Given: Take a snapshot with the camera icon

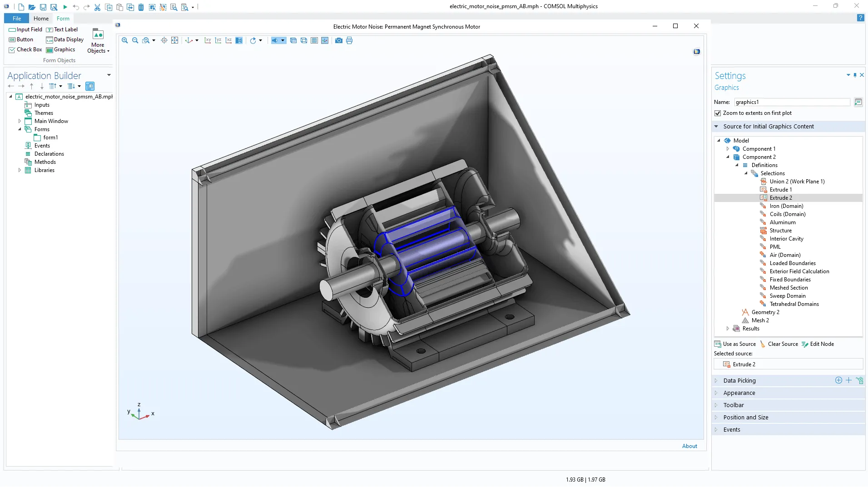Looking at the screenshot, I should click(339, 40).
